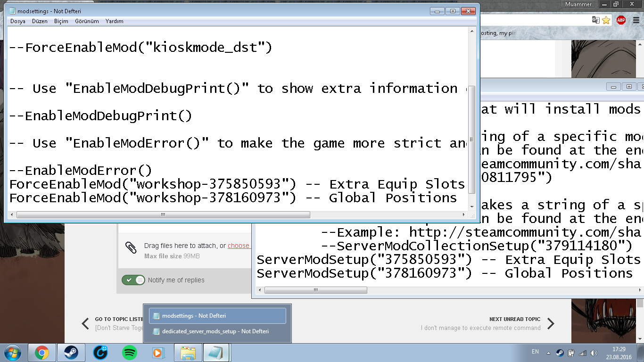Click the 'choose' files link
The image size is (644, 362).
point(239,246)
